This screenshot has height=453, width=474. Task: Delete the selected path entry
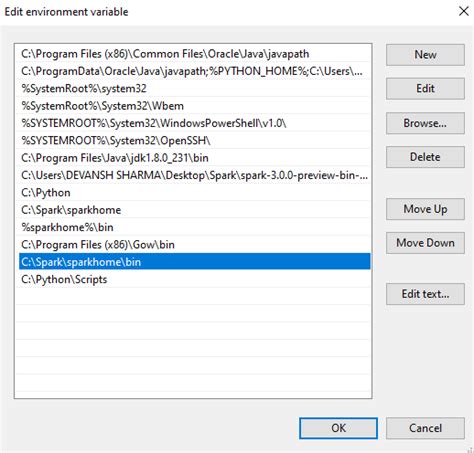(425, 157)
